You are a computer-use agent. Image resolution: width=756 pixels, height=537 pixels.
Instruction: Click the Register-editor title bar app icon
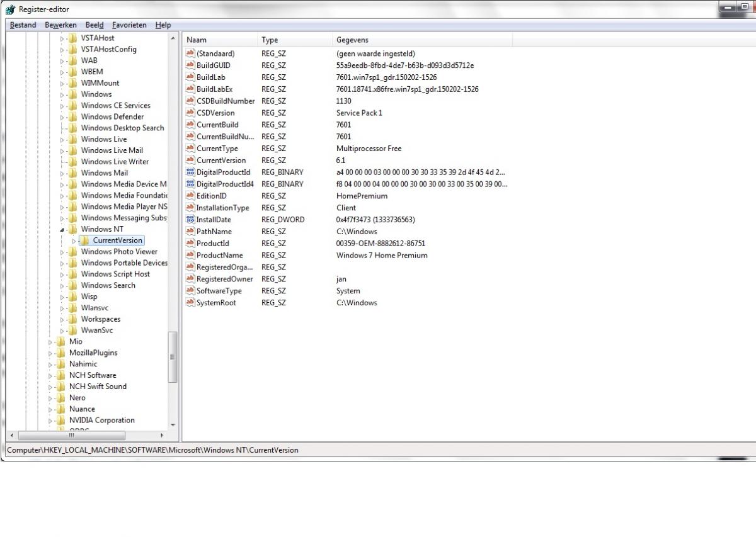[x=11, y=9]
